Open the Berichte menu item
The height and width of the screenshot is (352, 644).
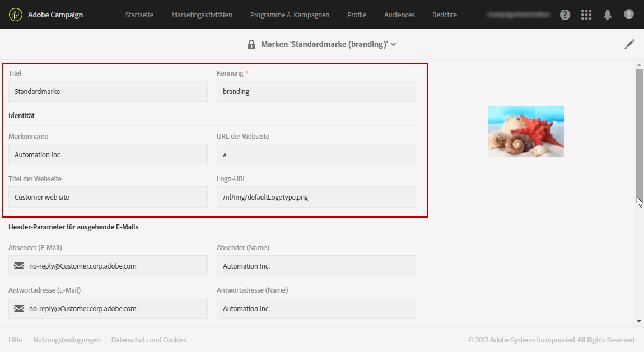[445, 15]
